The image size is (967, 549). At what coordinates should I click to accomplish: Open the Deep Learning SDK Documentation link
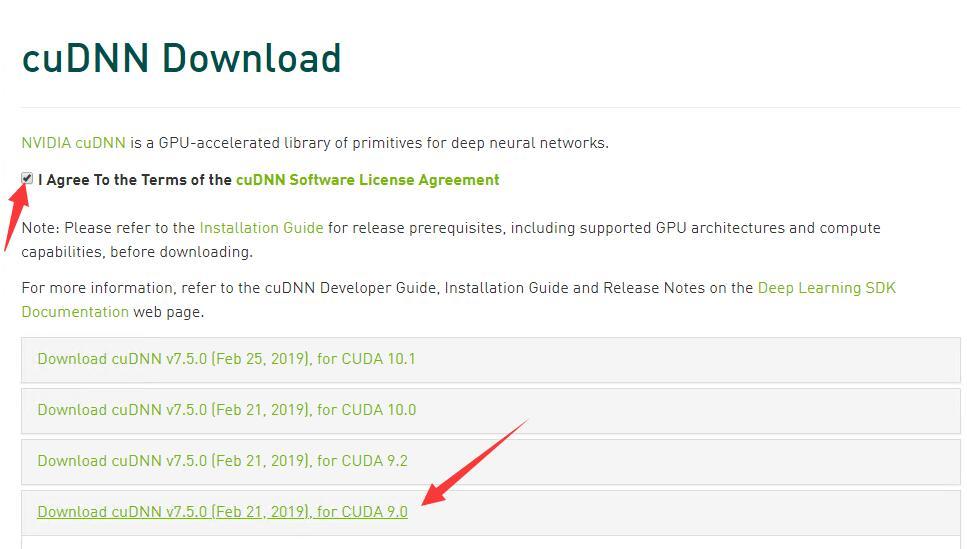pos(826,288)
